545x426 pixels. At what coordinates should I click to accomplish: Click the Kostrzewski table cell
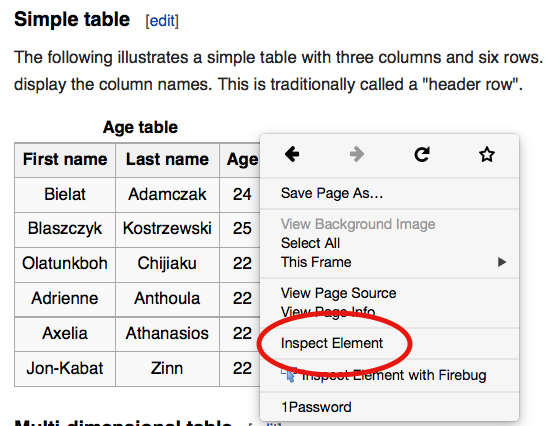(x=168, y=229)
